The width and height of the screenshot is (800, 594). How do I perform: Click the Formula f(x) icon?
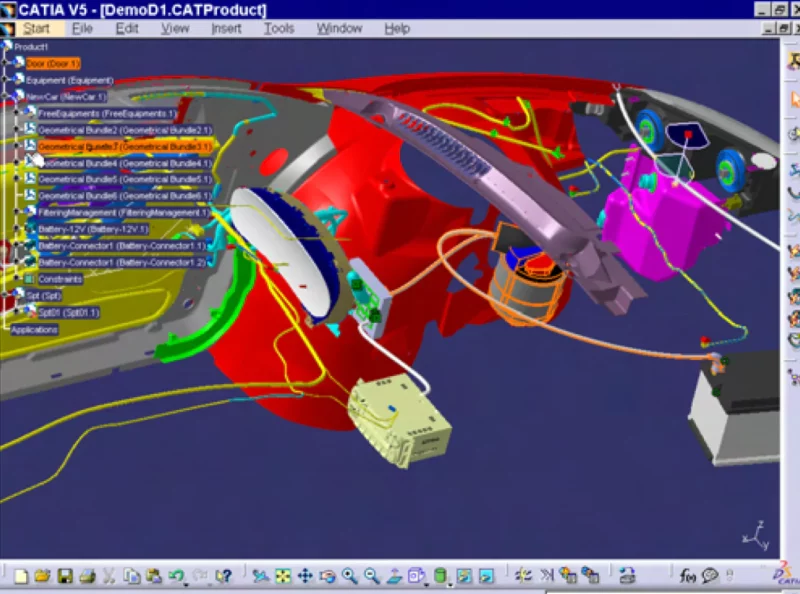[x=687, y=576]
